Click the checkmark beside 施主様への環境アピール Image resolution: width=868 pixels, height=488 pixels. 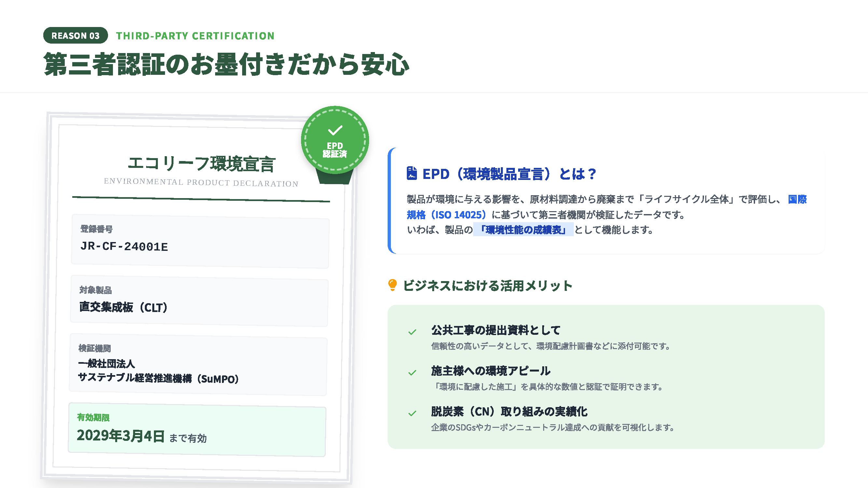pos(412,373)
